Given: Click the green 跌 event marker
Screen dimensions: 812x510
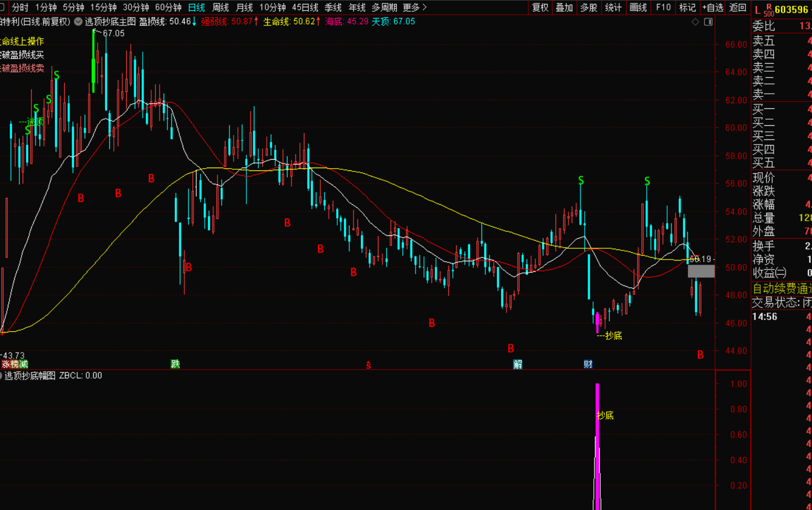Looking at the screenshot, I should click(x=175, y=364).
